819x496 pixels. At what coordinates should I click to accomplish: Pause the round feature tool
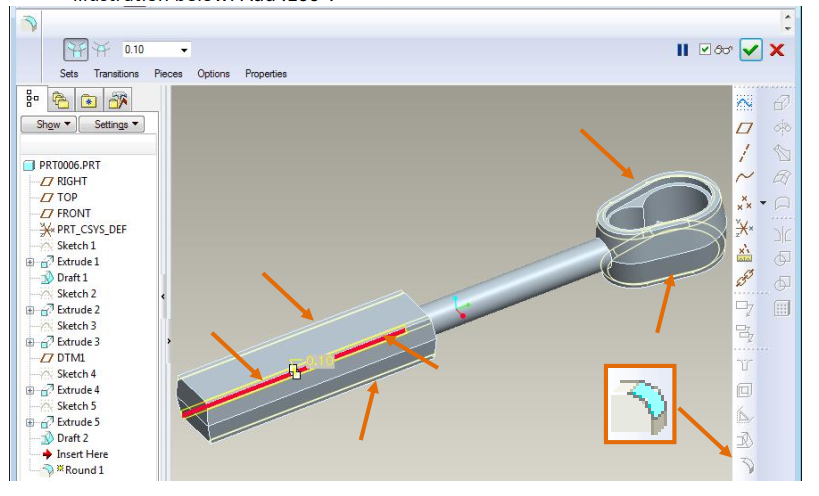683,50
